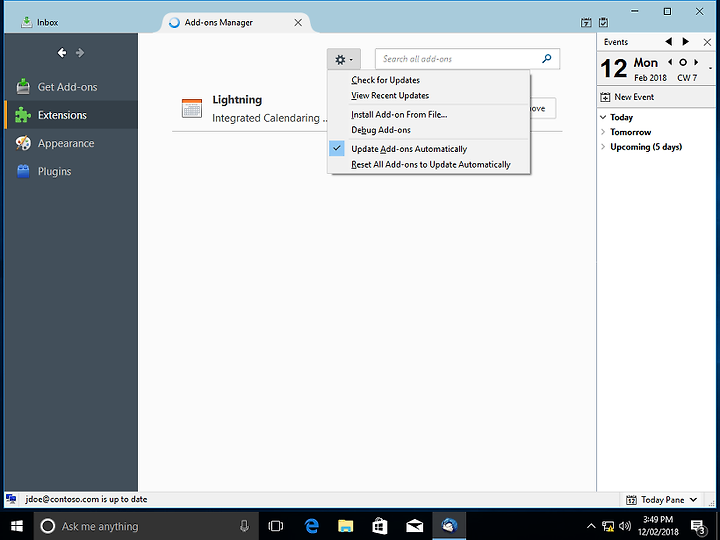Image resolution: width=720 pixels, height=540 pixels.
Task: Go to previous day in minimonth
Action: coord(670,62)
